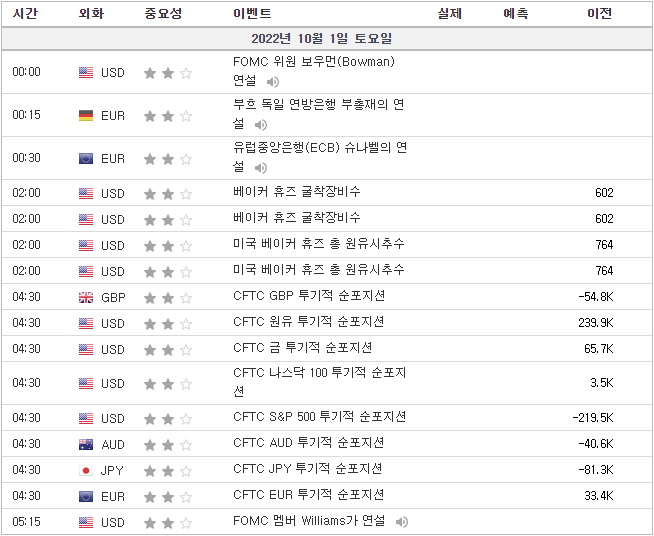Click speaker icon for 부흐 독일 연방은행 speech

pos(261,125)
